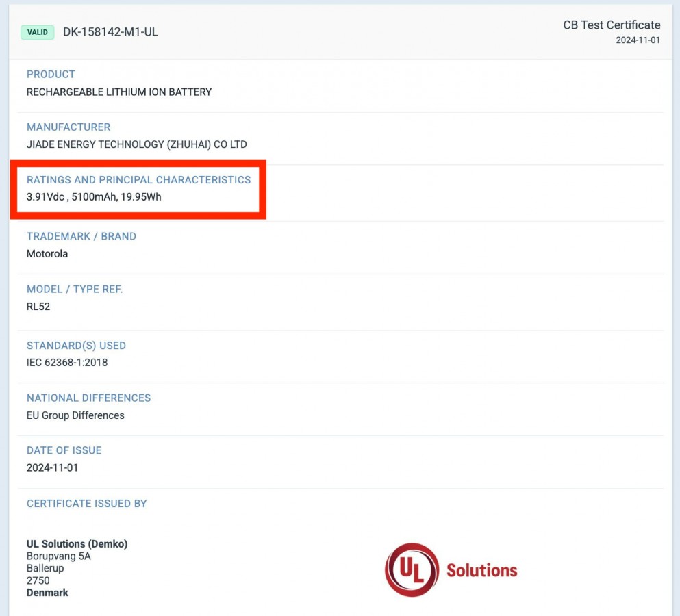
Task: Select the 2024-11-01 date of issue value
Action: (x=52, y=468)
